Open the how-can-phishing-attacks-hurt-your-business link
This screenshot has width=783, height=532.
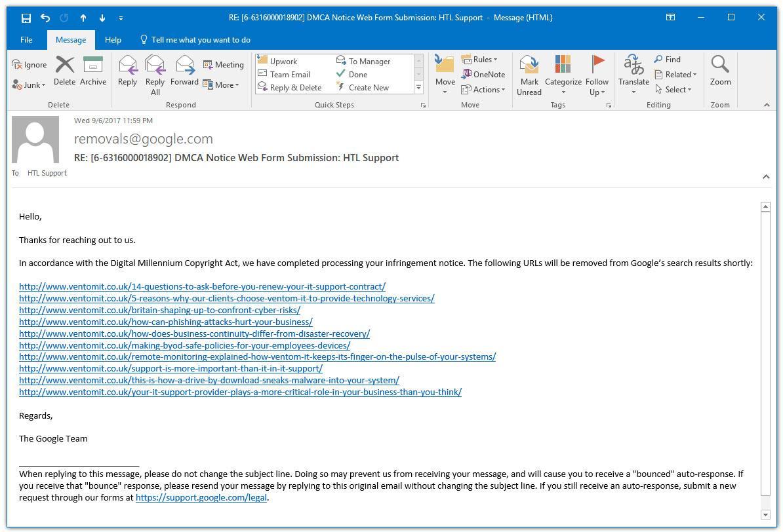165,322
